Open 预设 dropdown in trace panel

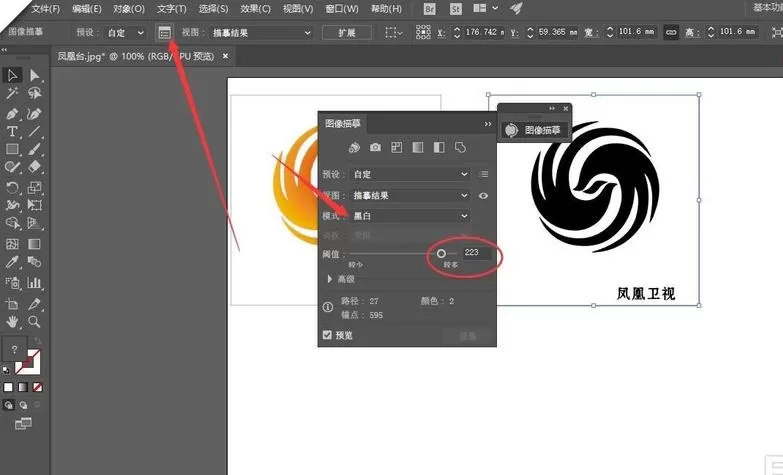click(410, 174)
